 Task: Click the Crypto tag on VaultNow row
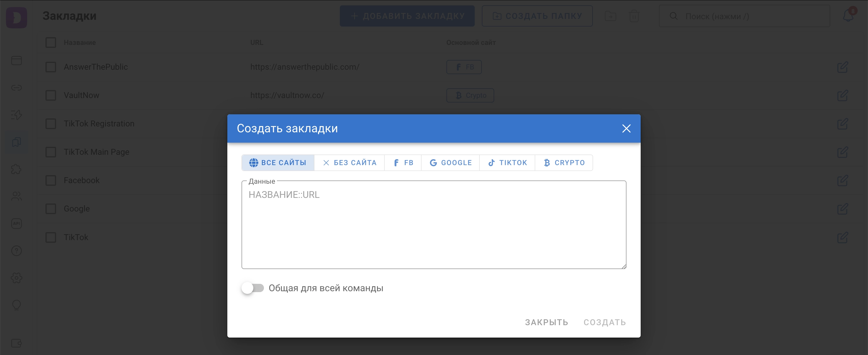(470, 95)
